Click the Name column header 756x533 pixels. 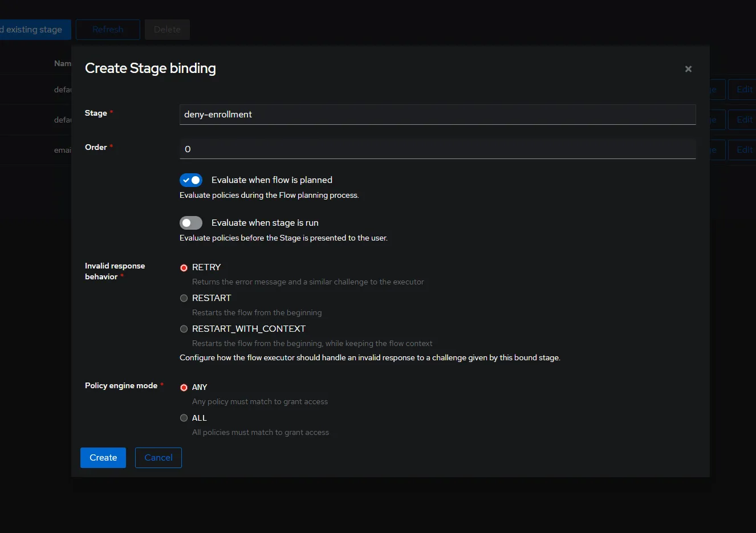point(62,63)
